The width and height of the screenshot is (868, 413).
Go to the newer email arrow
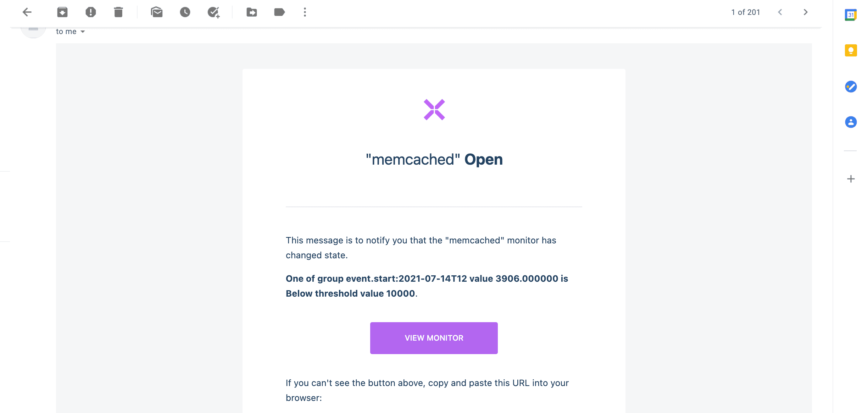pos(780,12)
